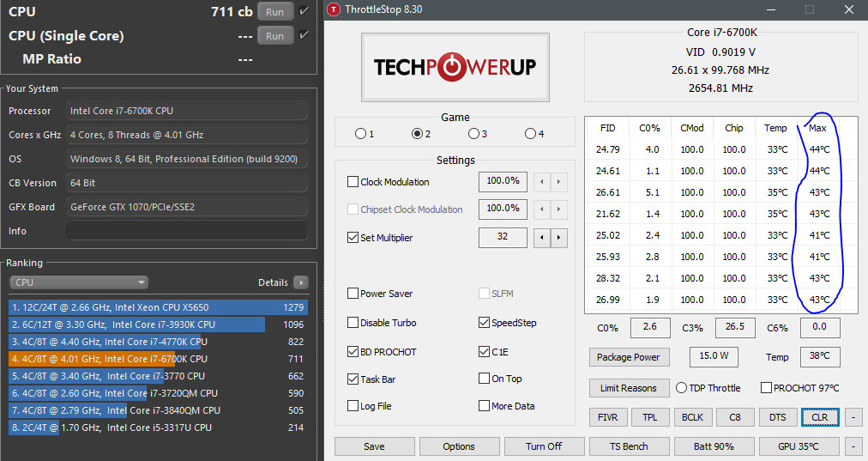Select highlighted ranking entry Core i7-6700K

158,359
